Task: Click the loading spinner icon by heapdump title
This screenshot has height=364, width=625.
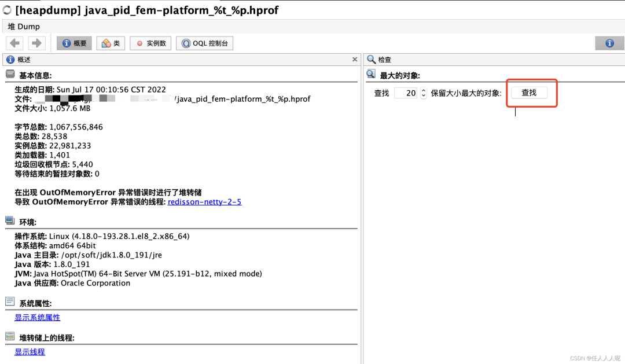Action: point(7,10)
